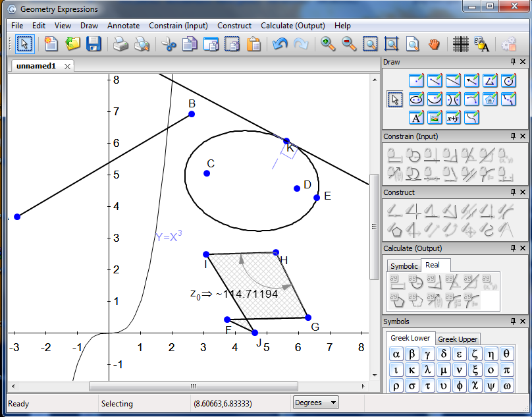Viewport: 532px width, 417px height.
Task: Open the Annotate menu
Action: tap(123, 26)
